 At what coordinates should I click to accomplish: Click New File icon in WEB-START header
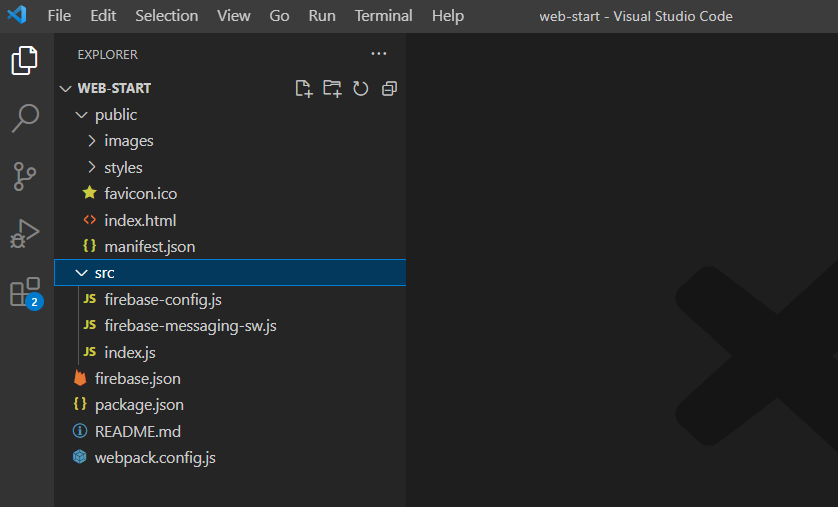tap(304, 88)
